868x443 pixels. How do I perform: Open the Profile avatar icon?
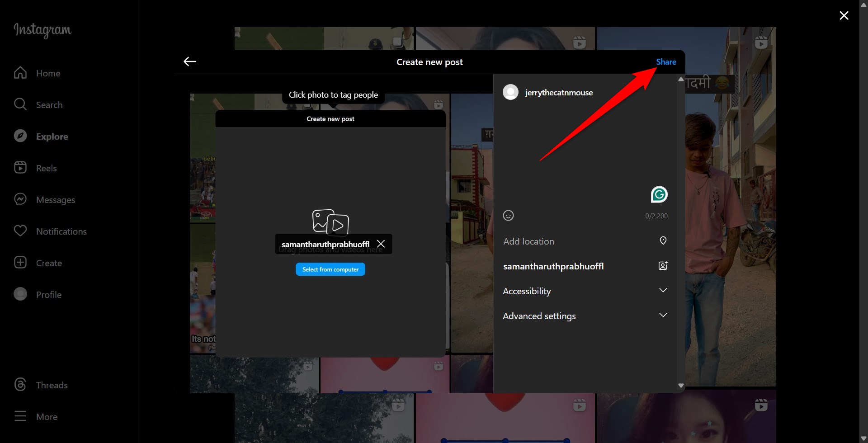pyautogui.click(x=20, y=294)
